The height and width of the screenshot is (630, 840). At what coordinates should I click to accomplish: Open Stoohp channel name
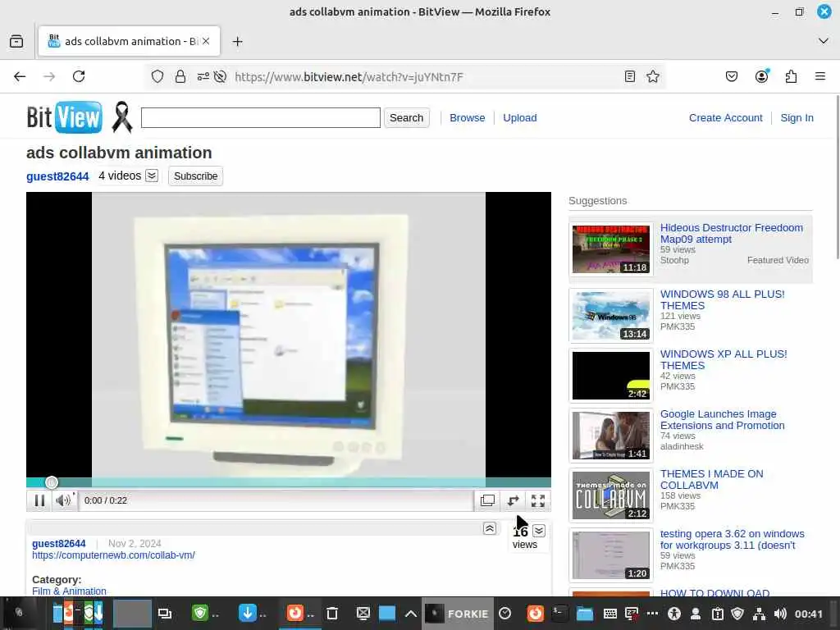pos(674,260)
